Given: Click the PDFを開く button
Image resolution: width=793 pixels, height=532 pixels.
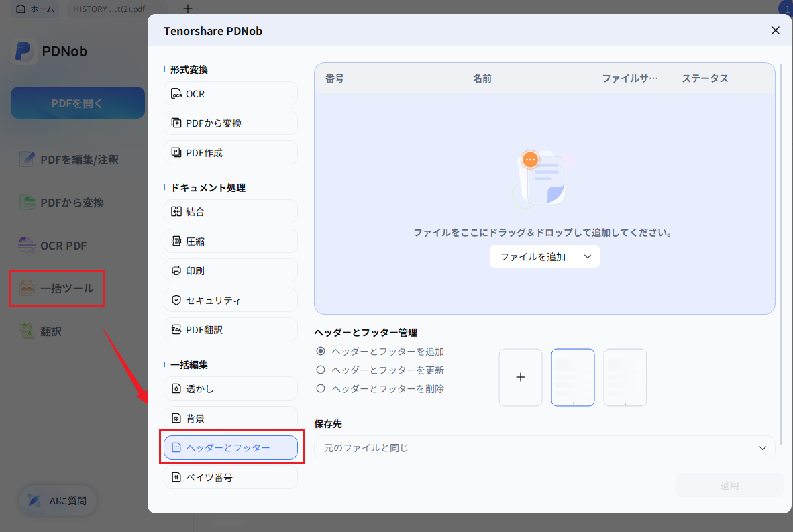Looking at the screenshot, I should (78, 103).
